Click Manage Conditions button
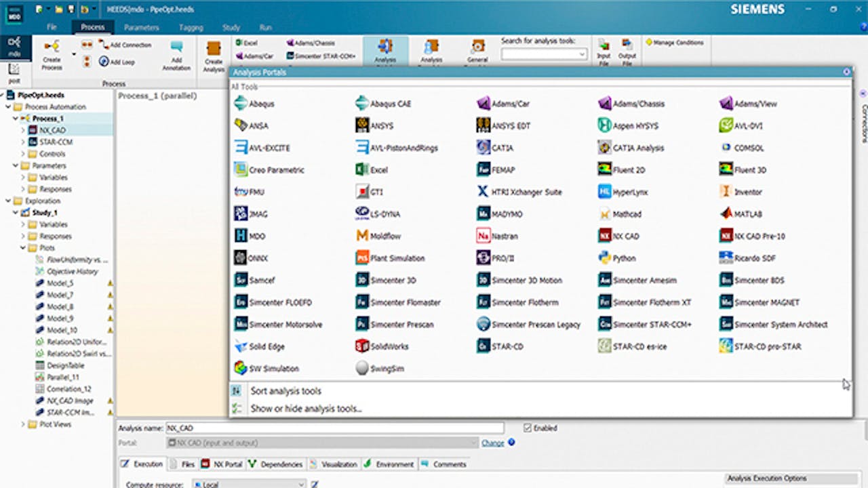This screenshot has width=868, height=488. 675,43
